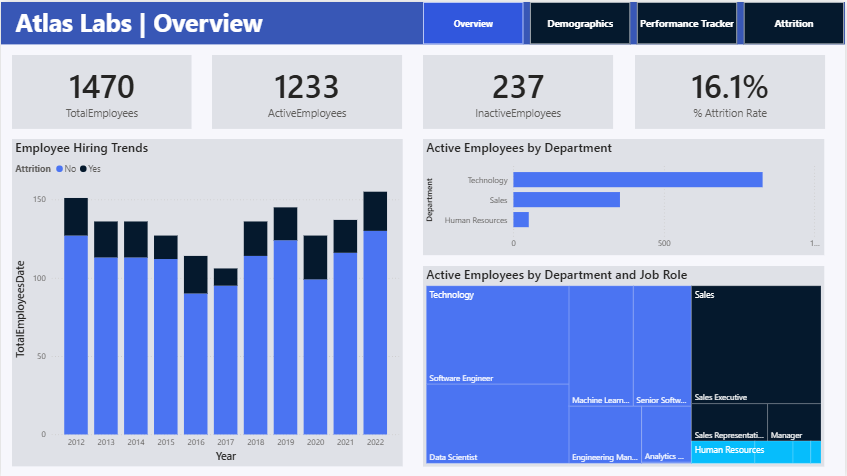
Task: Select the 2018 blue bar segment
Action: pos(256,345)
